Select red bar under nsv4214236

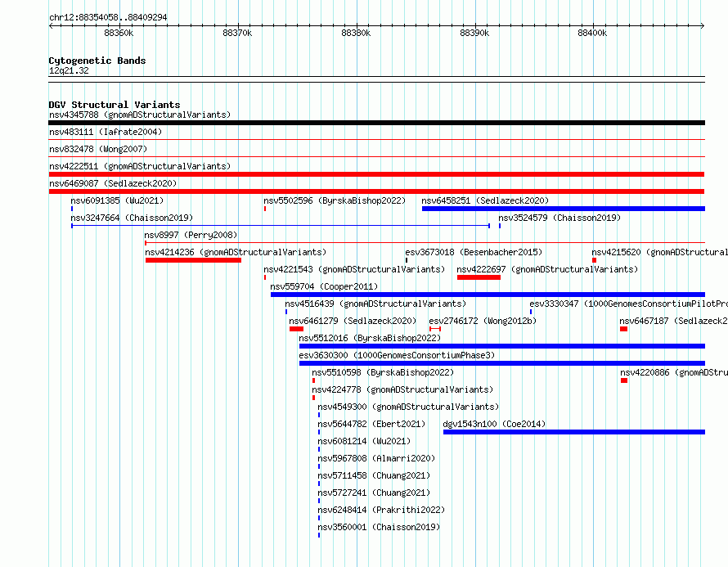pos(193,260)
